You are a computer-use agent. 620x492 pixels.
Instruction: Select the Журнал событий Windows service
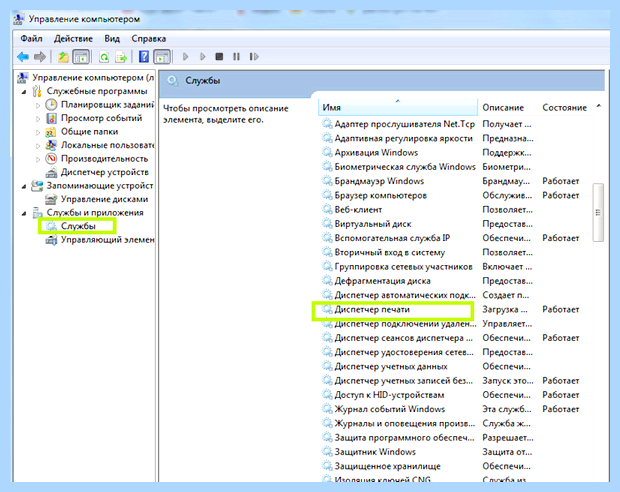tap(389, 409)
